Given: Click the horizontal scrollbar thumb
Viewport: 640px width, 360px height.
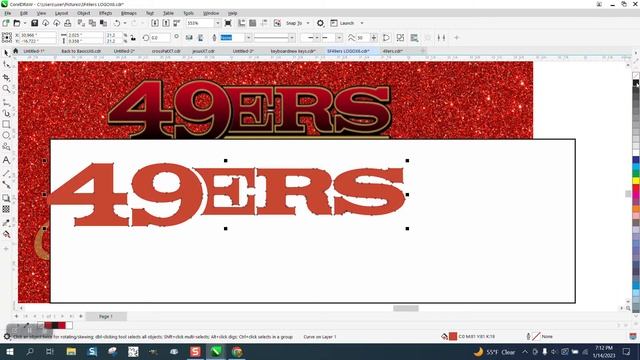Looking at the screenshot, I should point(406,308).
